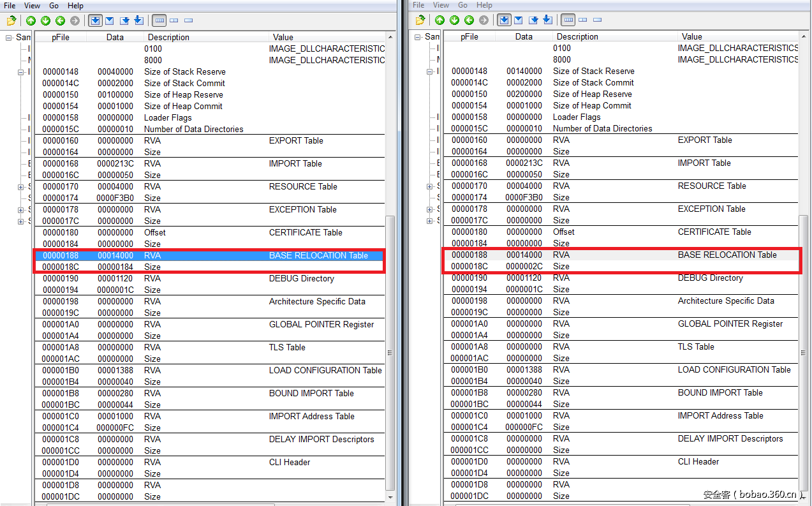
Task: Click Open file icon in right window toolbar
Action: point(420,20)
